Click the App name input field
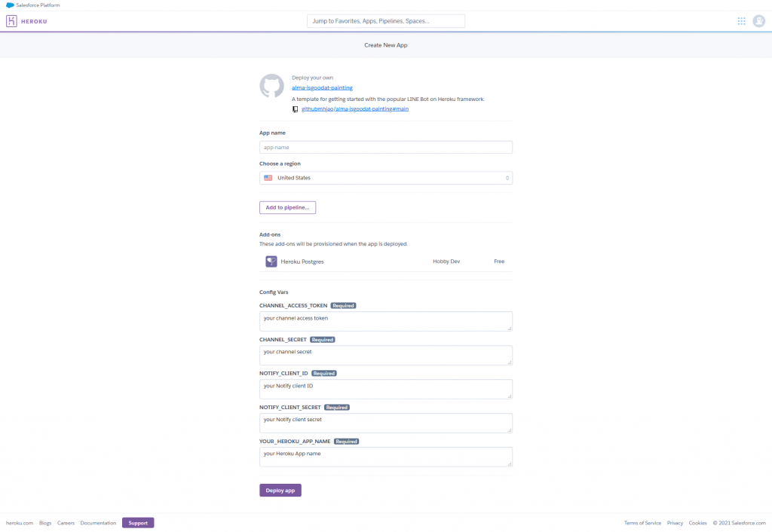This screenshot has height=532, width=772. 385,147
